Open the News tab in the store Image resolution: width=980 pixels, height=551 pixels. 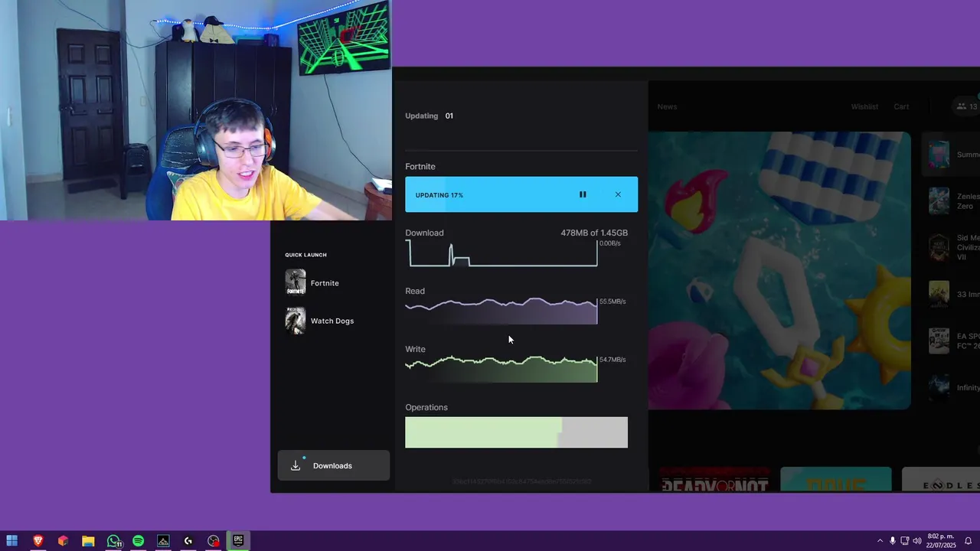click(667, 106)
